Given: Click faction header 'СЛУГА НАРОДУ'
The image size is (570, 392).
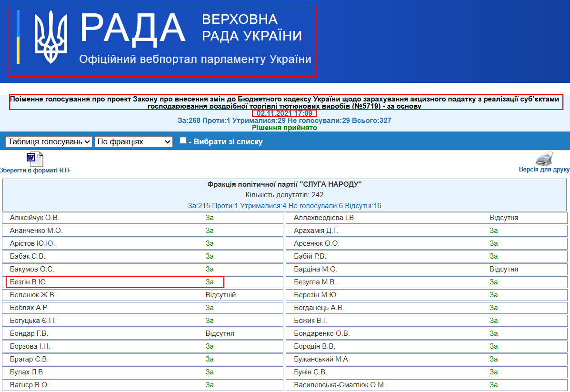Looking at the screenshot, I should click(x=284, y=184).
